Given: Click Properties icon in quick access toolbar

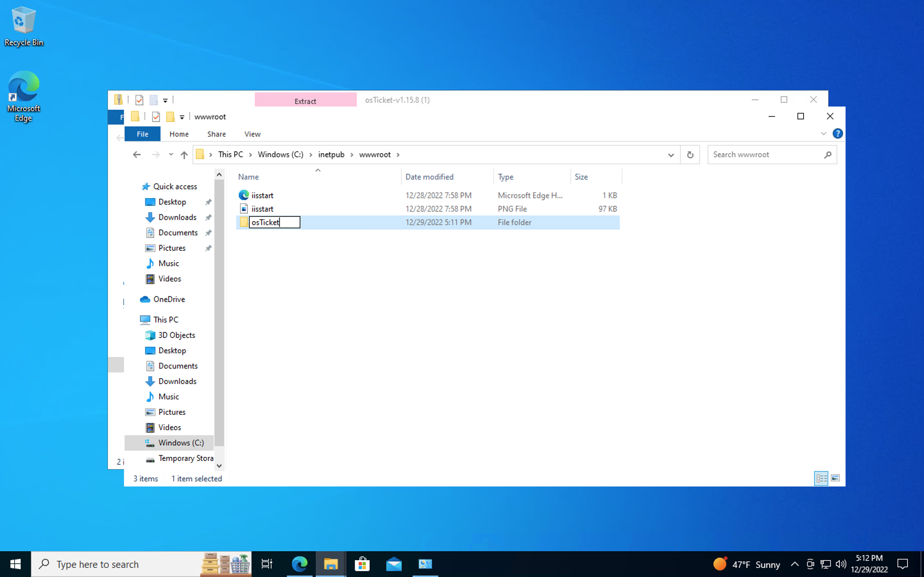Looking at the screenshot, I should coord(156,117).
